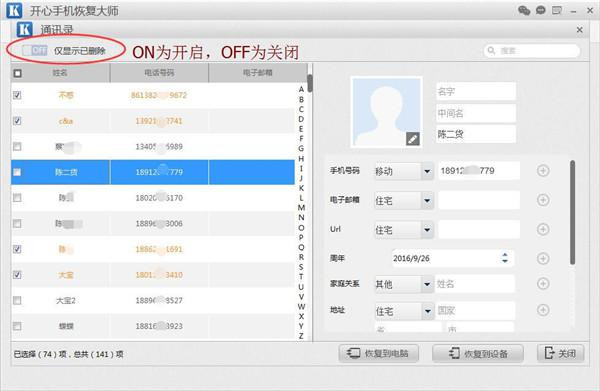The image size is (600, 391).
Task: Open the message box icon in title bar
Action: click(557, 10)
